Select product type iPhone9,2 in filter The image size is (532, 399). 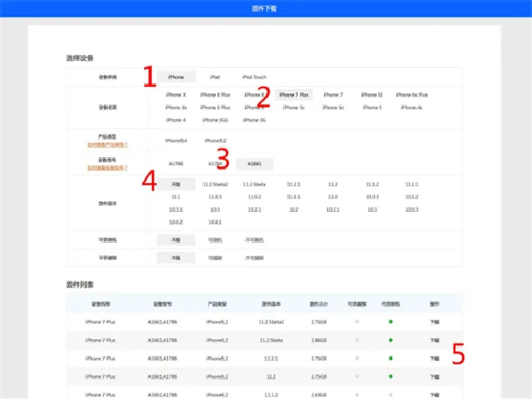(x=215, y=141)
